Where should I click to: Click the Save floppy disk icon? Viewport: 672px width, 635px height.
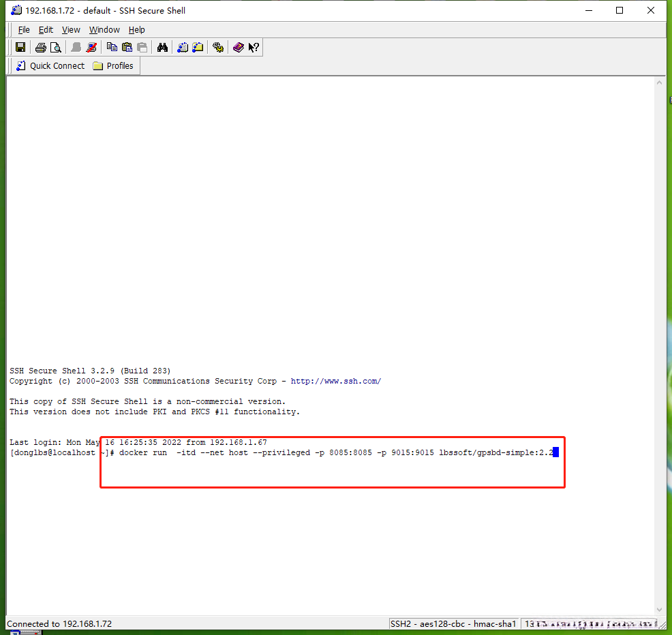coord(20,47)
